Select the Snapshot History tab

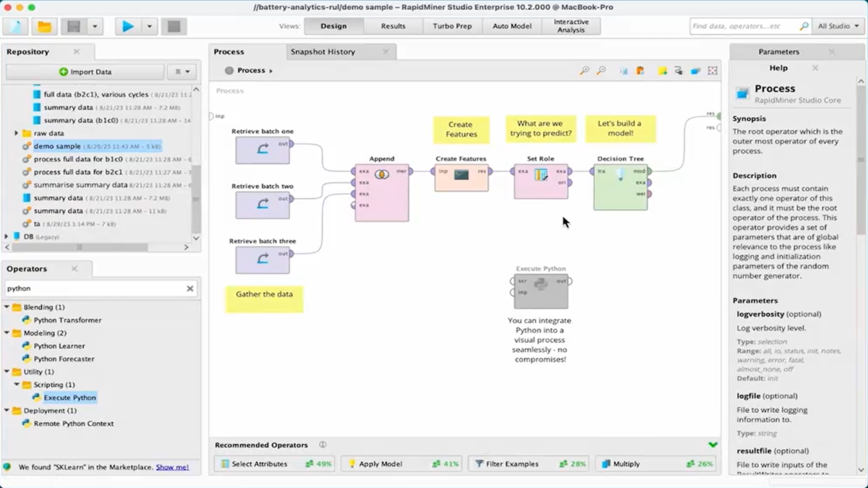[x=323, y=51]
